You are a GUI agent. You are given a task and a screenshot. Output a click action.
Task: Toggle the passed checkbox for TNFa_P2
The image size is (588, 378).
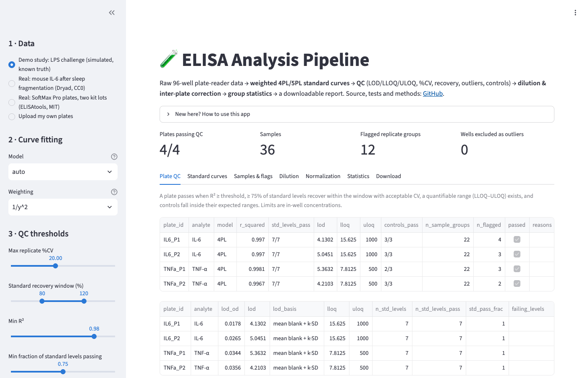517,283
